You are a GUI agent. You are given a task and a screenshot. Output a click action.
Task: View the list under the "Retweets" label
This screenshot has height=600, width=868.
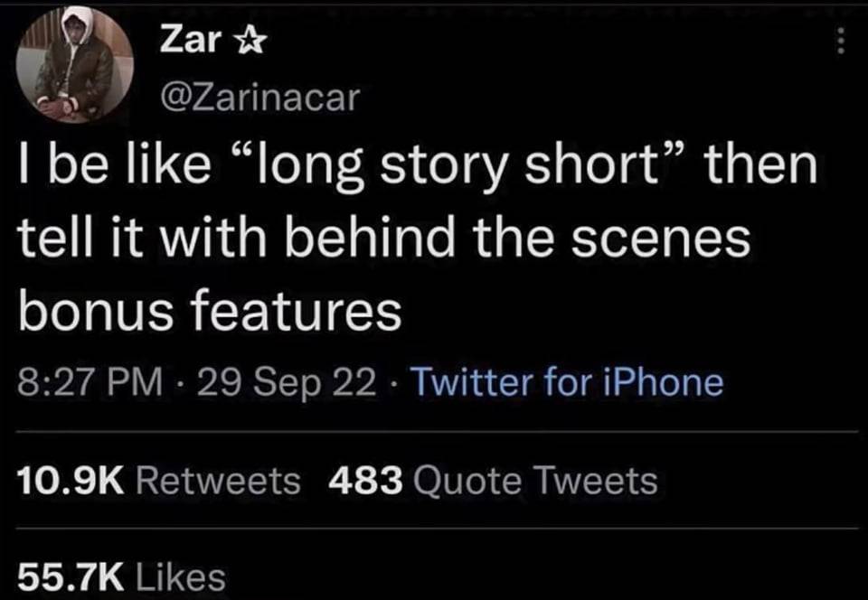coord(218,480)
